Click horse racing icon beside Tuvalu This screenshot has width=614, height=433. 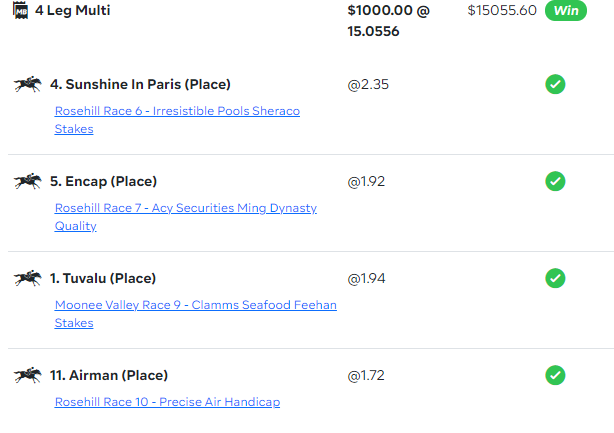click(x=28, y=278)
